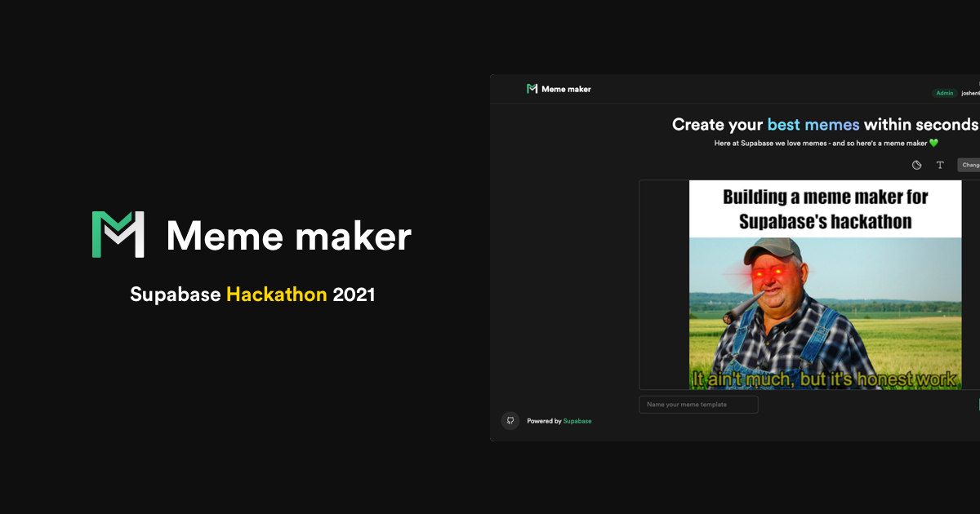Click the "Building a meme maker" caption text

826,209
